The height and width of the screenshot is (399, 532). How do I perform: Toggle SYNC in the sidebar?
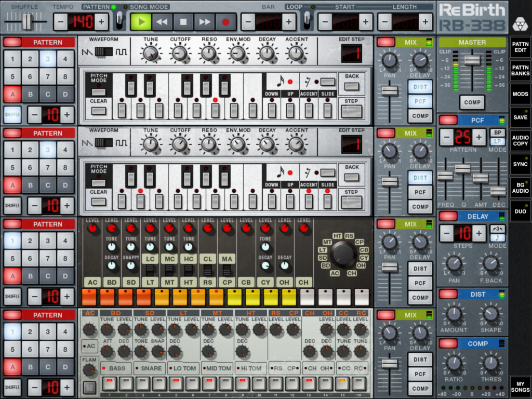(520, 164)
